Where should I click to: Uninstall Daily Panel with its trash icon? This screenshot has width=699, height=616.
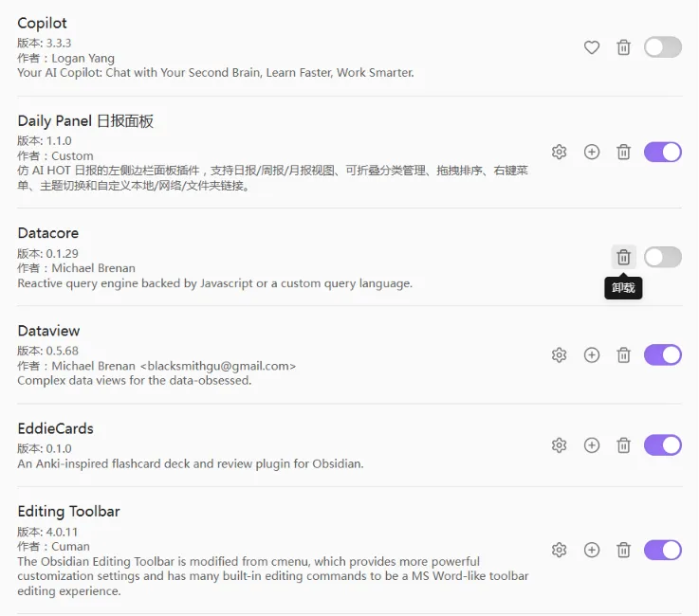coord(623,153)
